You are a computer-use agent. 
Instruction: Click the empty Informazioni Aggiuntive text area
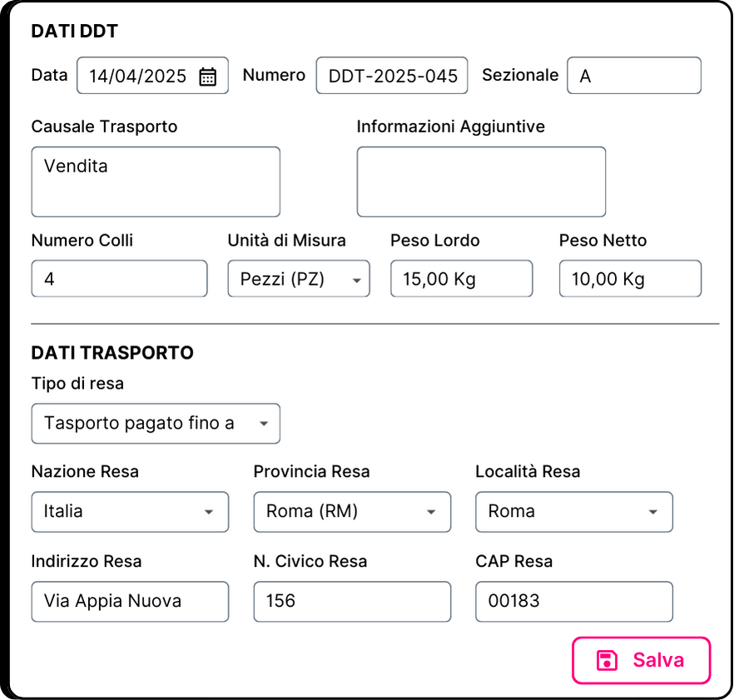click(x=481, y=181)
